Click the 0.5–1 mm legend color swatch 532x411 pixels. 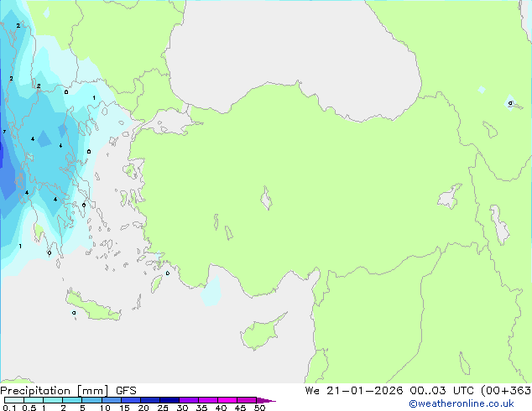point(34,400)
